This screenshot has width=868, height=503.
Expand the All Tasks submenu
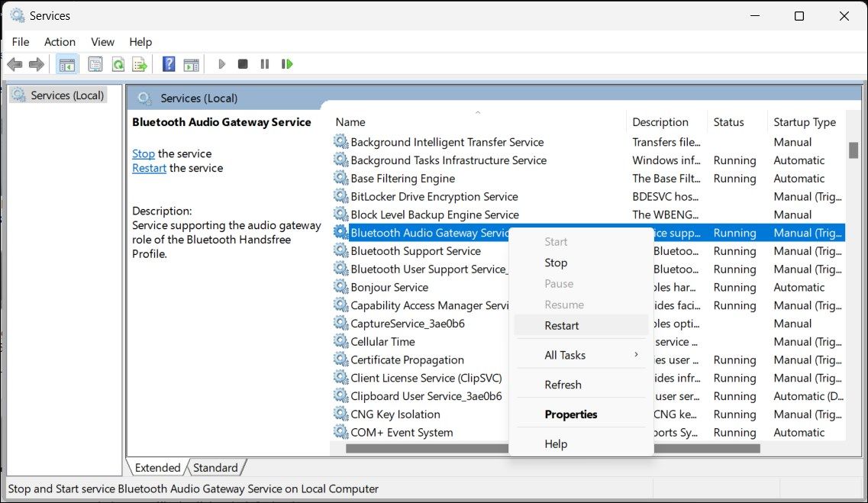(x=565, y=354)
